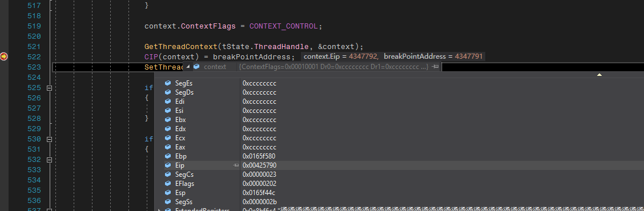The image size is (644, 211).
Task: Click Ebp value 0x0165f580
Action: coord(259,156)
